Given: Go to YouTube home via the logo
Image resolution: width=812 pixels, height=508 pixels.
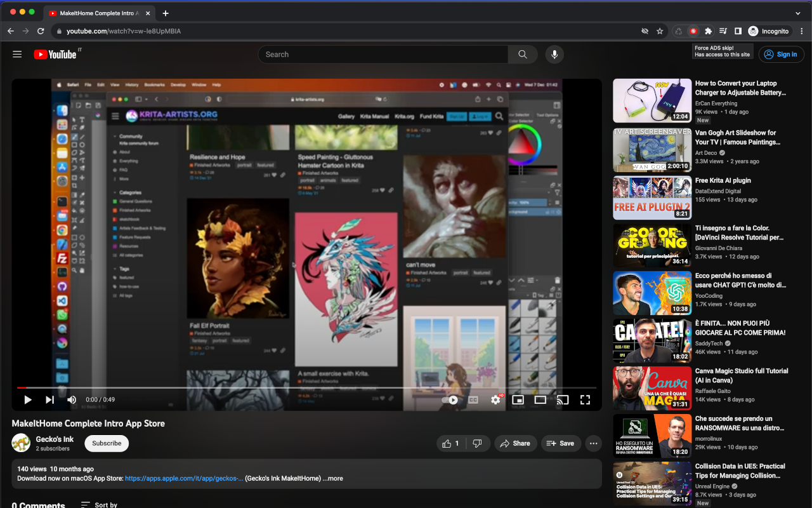Looking at the screenshot, I should 55,55.
